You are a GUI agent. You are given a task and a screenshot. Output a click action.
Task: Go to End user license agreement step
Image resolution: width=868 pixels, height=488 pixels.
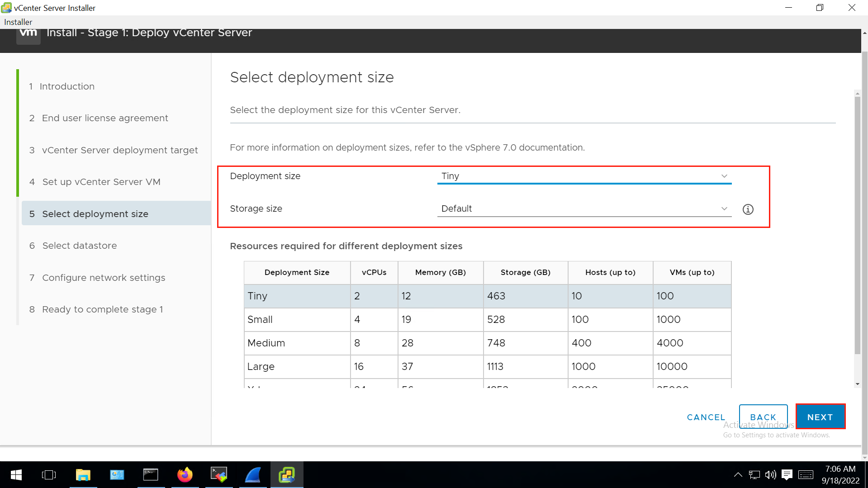(x=99, y=118)
